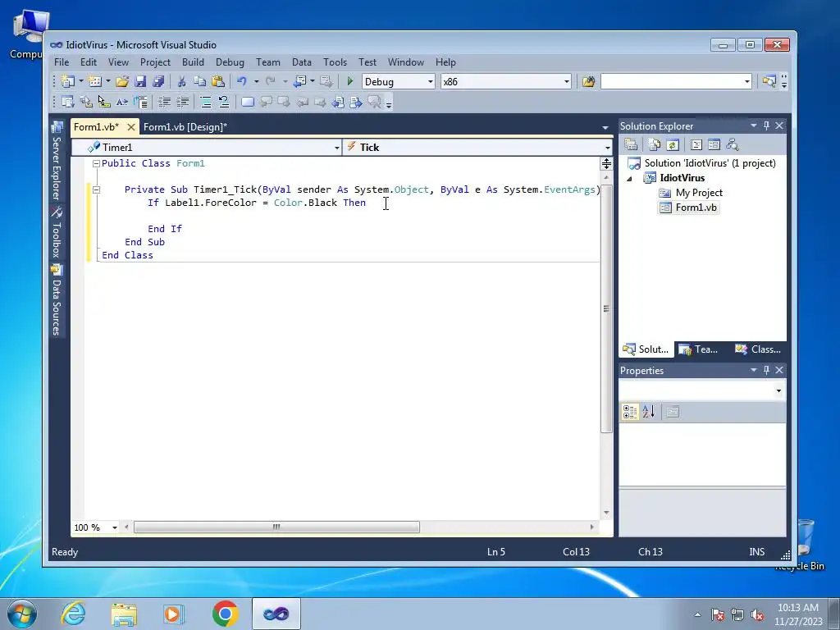Click the Paste clipboard icon
This screenshot has height=630, width=840.
pyautogui.click(x=218, y=81)
